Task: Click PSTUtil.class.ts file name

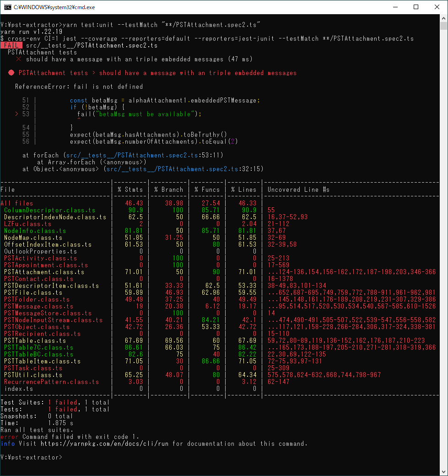Action: pyautogui.click(x=33, y=375)
